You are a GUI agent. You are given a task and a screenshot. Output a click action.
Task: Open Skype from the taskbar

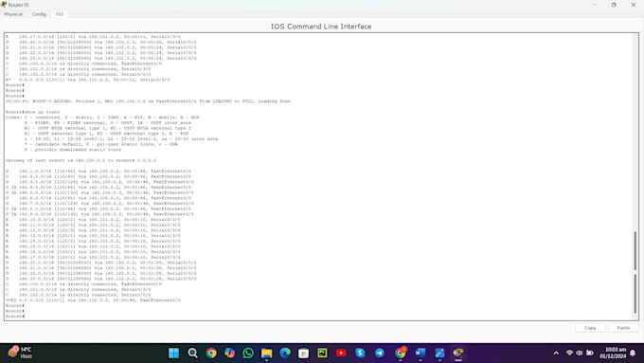pos(360,353)
